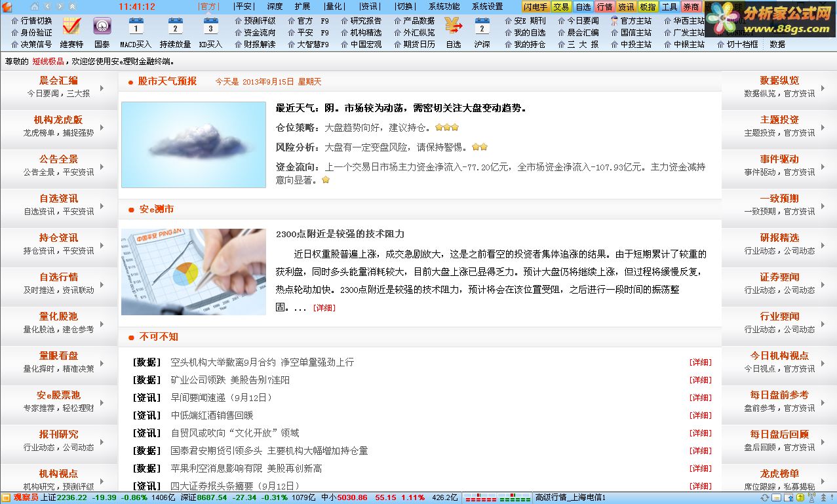The height and width of the screenshot is (504, 837).
Task: Open the 国泰 purple gauge icon
Action: point(102,26)
